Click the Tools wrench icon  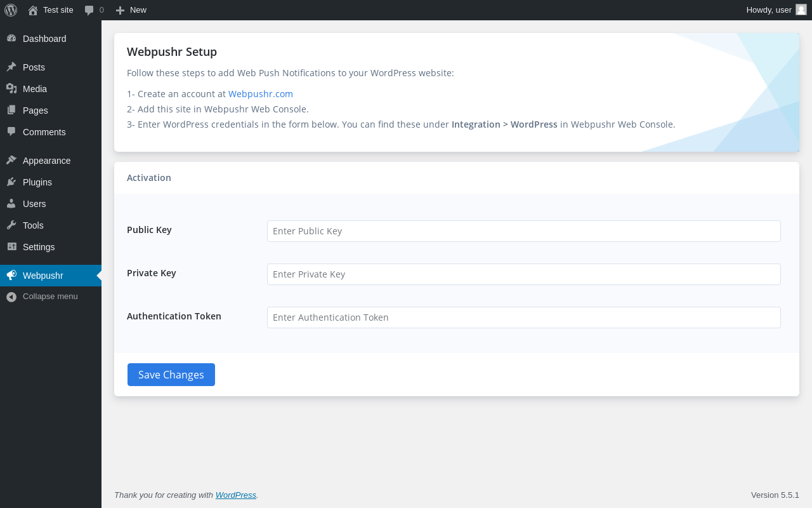tap(11, 225)
